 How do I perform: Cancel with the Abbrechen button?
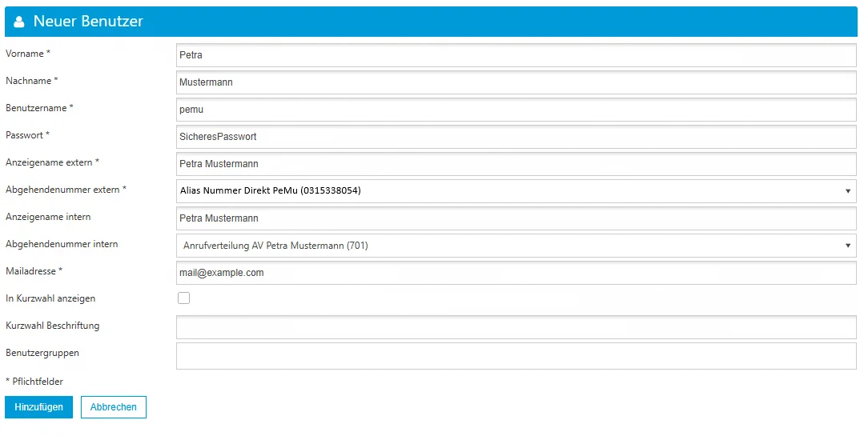coord(113,407)
